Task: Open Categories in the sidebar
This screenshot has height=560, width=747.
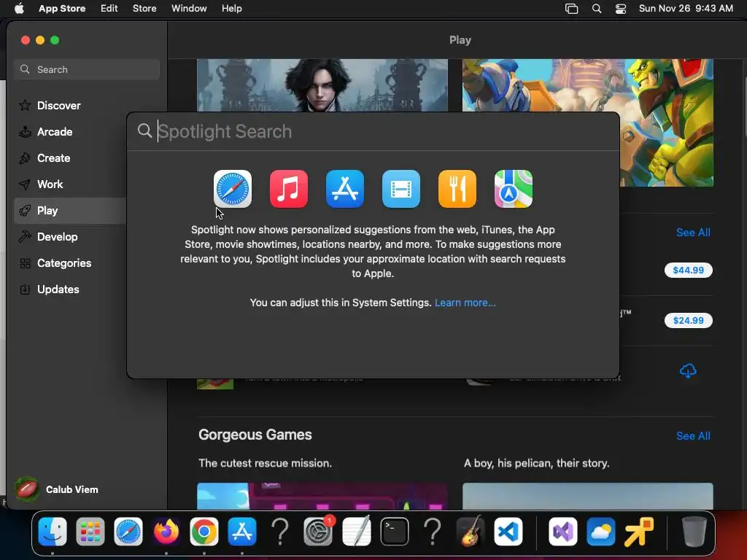Action: tap(69, 262)
